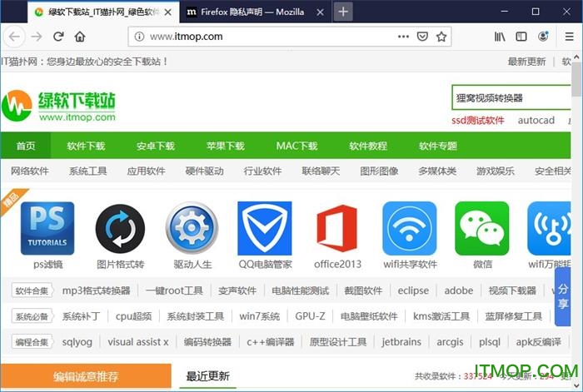
Task: Open a new tab with plus button
Action: point(343,12)
